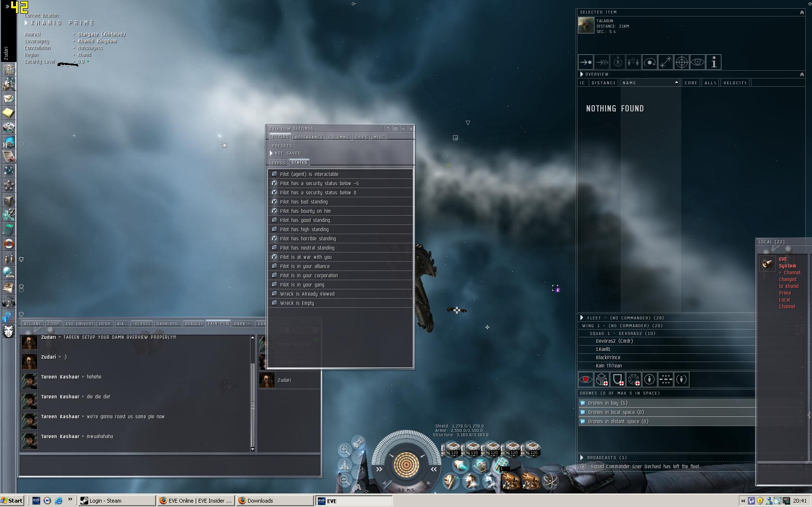Toggle 'Pilot has bounty on him' checkbox
Screen dimensions: 812x507
click(275, 211)
